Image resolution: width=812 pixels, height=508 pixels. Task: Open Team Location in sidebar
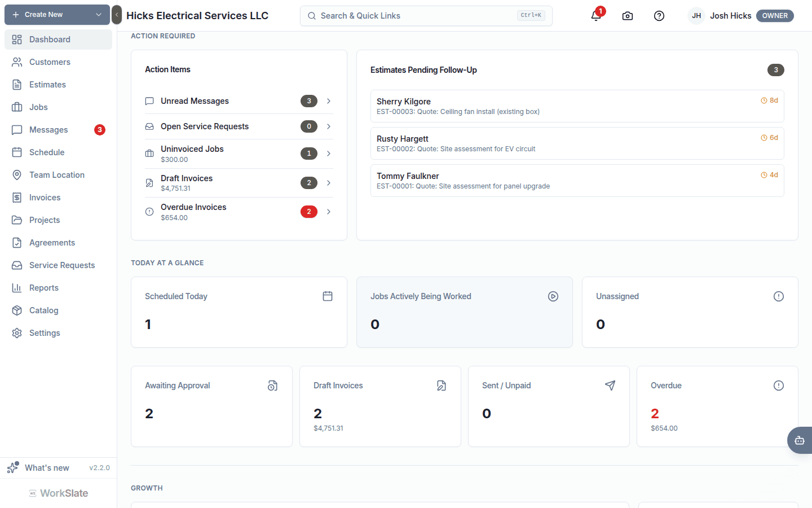pyautogui.click(x=58, y=175)
